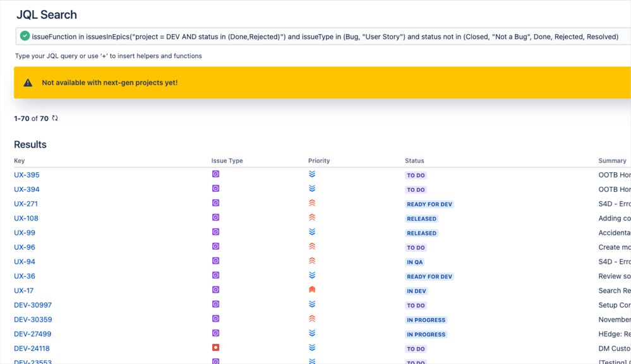Click the issue type icon for UX-395

pyautogui.click(x=215, y=174)
